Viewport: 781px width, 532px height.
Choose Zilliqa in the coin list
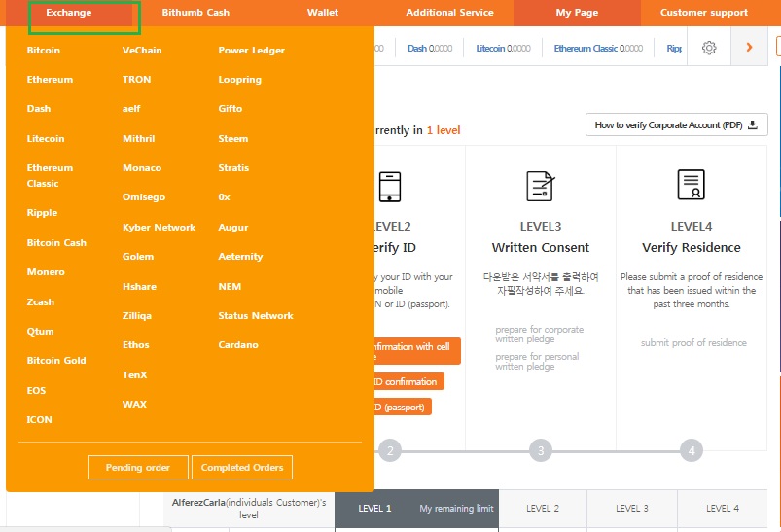pos(137,316)
